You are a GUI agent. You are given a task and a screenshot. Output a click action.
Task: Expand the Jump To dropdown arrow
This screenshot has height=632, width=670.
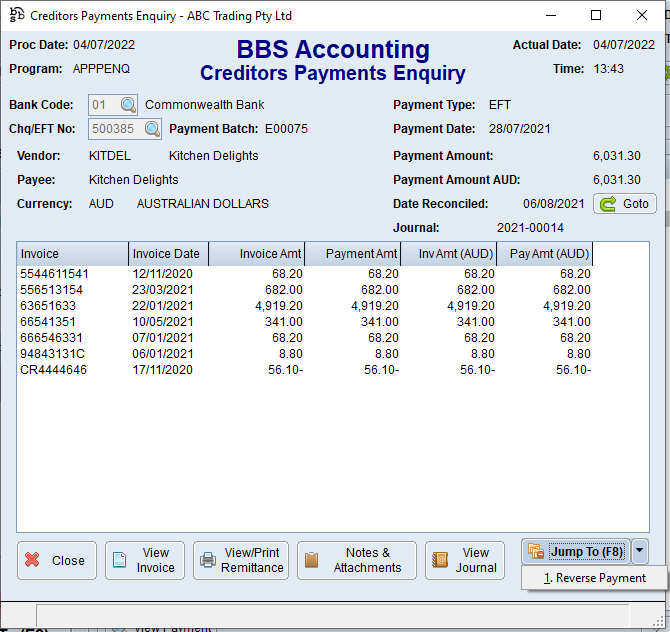click(641, 552)
